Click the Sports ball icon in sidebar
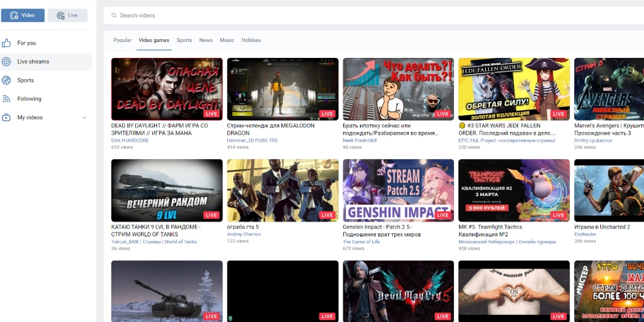The image size is (644, 322). point(6,80)
